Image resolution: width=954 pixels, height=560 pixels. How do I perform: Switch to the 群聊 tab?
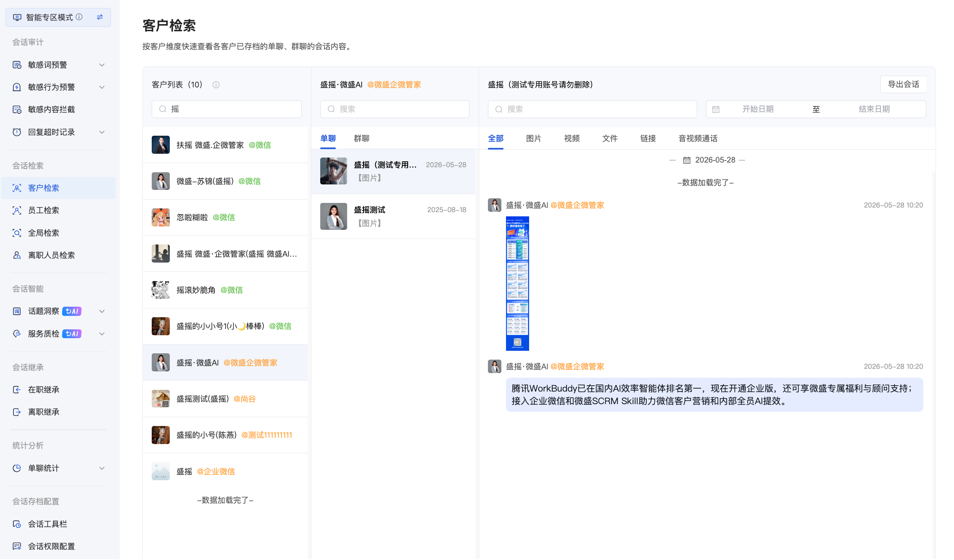point(361,139)
